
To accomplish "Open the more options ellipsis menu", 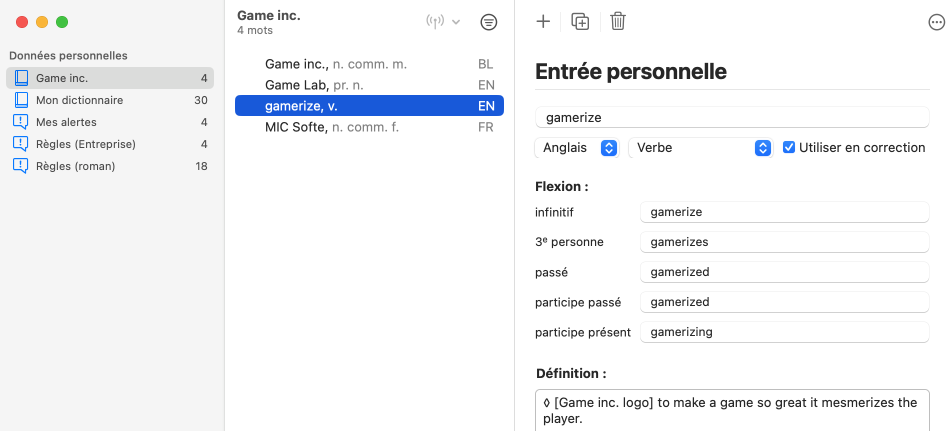I will pos(936,22).
